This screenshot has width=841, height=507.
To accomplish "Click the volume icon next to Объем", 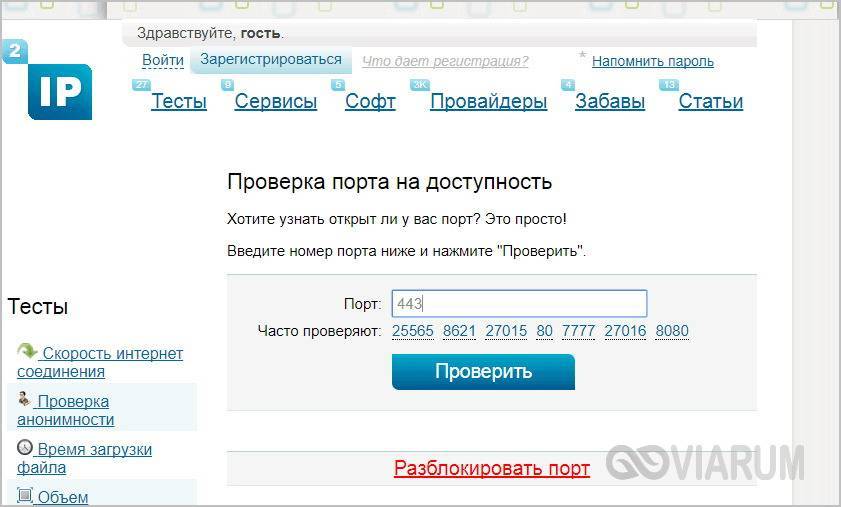I will pyautogui.click(x=25, y=495).
